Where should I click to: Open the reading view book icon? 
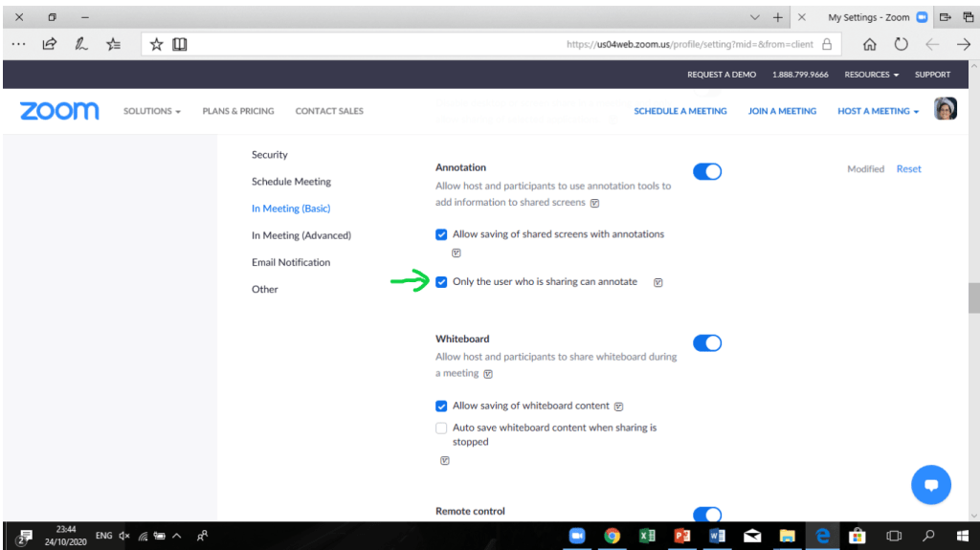click(179, 44)
